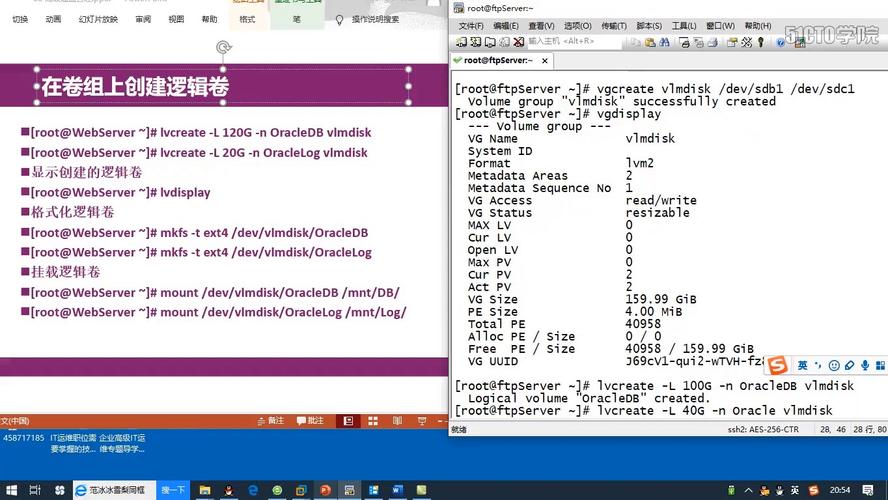Click the slide title 在卷组上创建逻辑卷
Viewport: 888px width, 500px height.
[135, 86]
